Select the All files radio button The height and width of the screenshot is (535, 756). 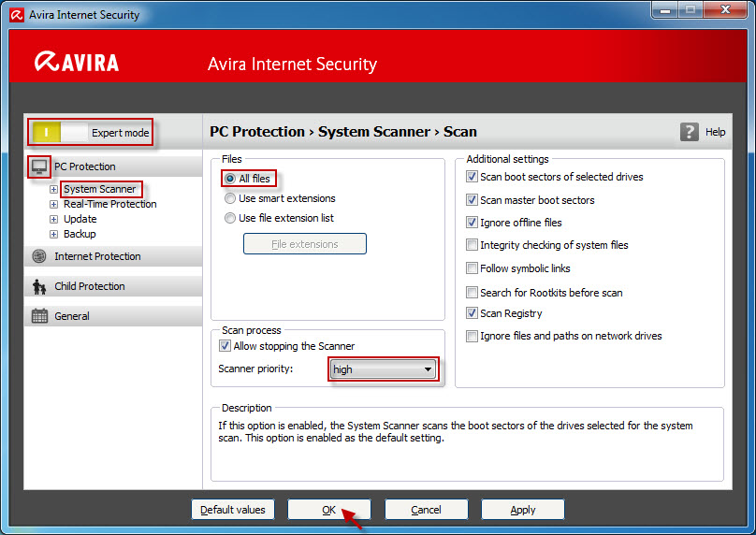pos(230,179)
